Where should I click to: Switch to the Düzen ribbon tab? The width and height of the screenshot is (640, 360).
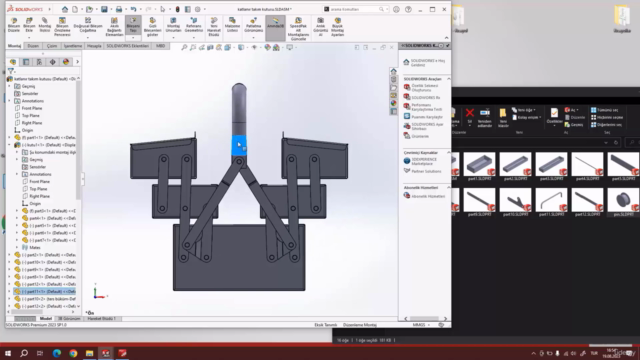pyautogui.click(x=33, y=46)
